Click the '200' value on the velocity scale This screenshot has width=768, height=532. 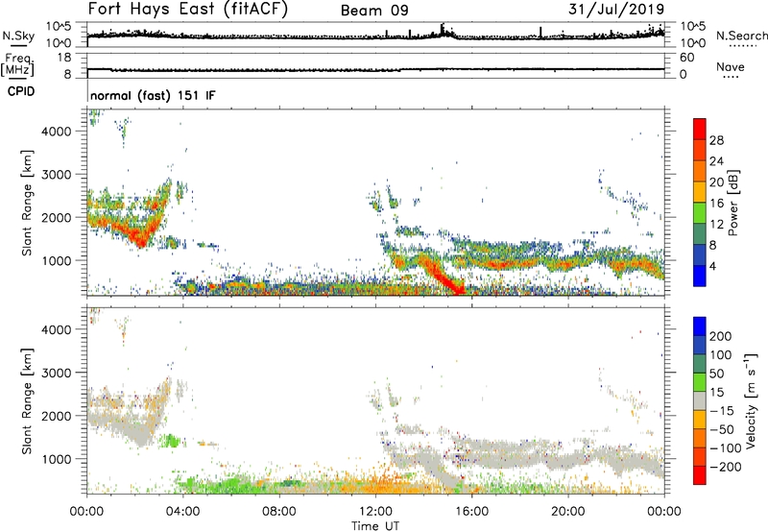tap(721, 336)
